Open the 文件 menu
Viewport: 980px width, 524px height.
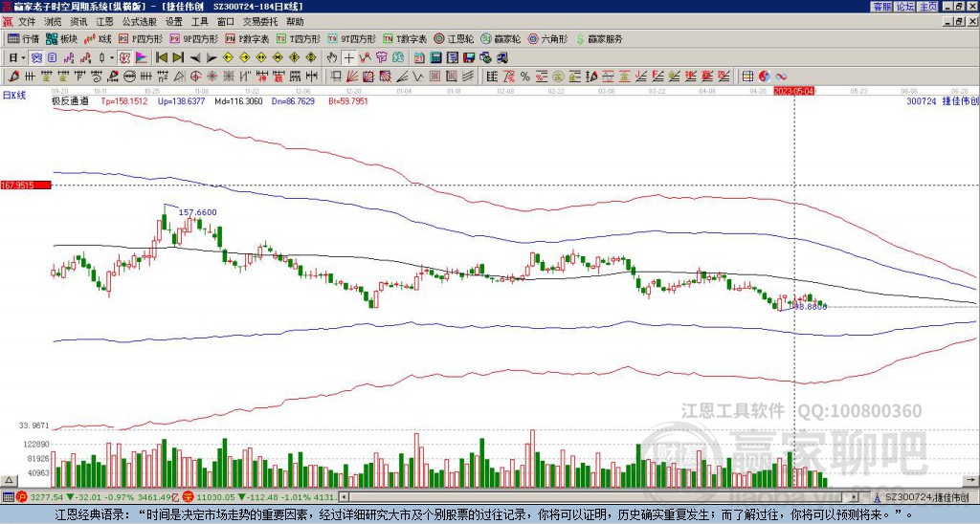click(27, 22)
